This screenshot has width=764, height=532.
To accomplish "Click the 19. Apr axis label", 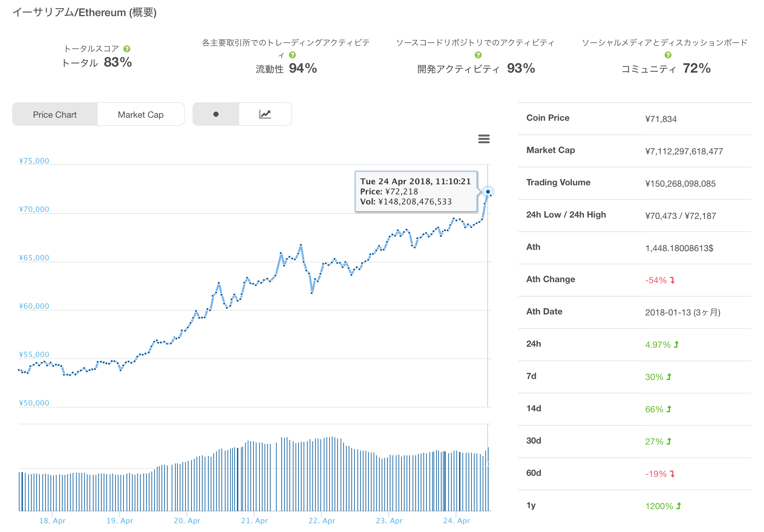I will 120,521.
